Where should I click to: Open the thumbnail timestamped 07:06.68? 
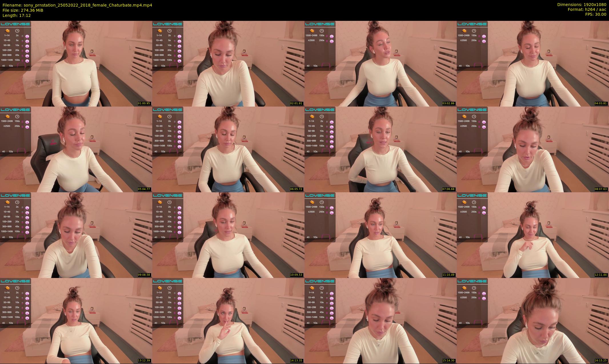[380, 149]
